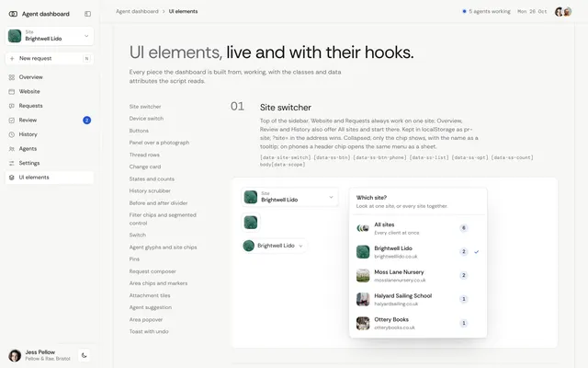Open the sidebar Brightwell Lido site switcher
Screen dimensions: 588x368
50,36
